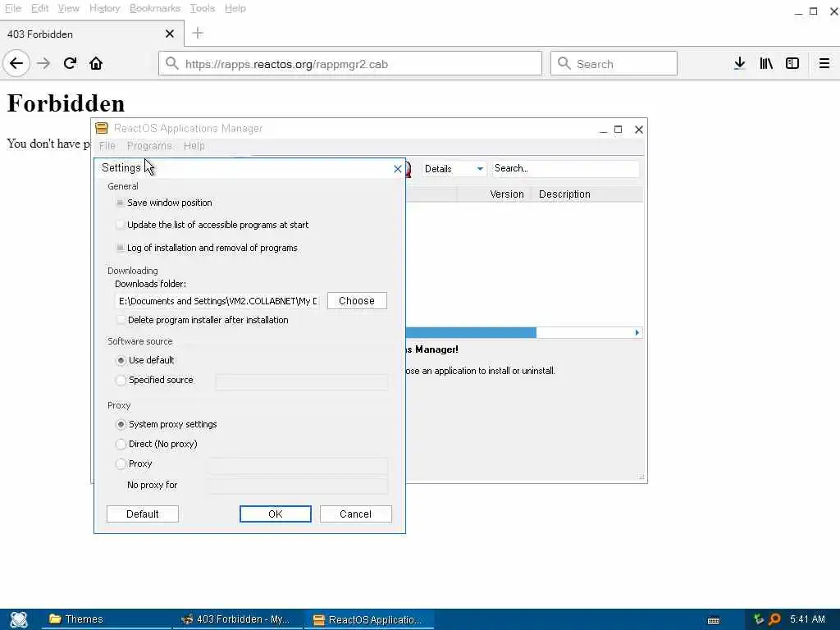840x630 pixels.
Task: Click the Applications Manager Search box
Action: [565, 169]
